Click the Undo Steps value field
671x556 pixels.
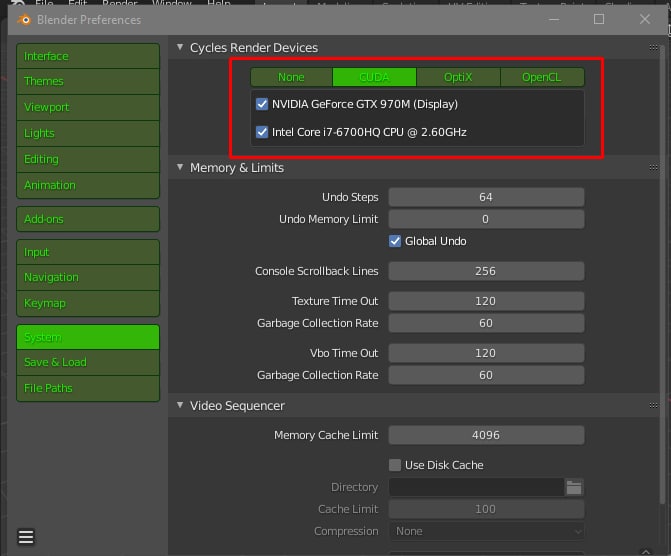(486, 197)
